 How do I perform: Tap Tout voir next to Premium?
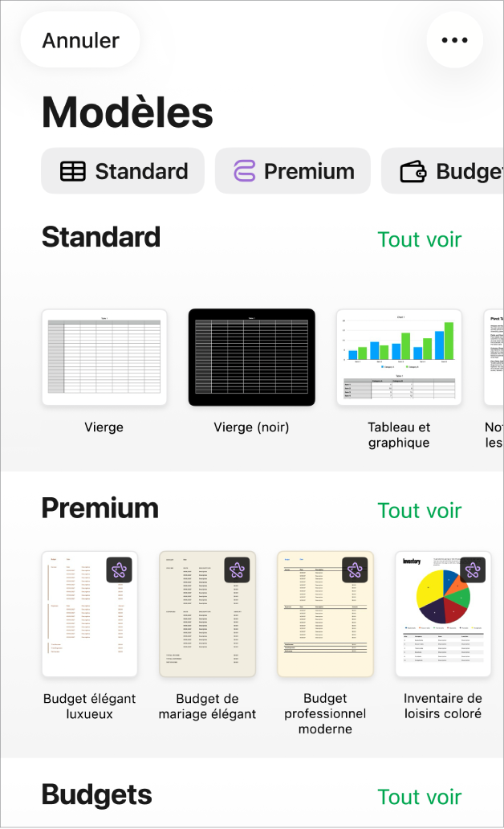[420, 510]
